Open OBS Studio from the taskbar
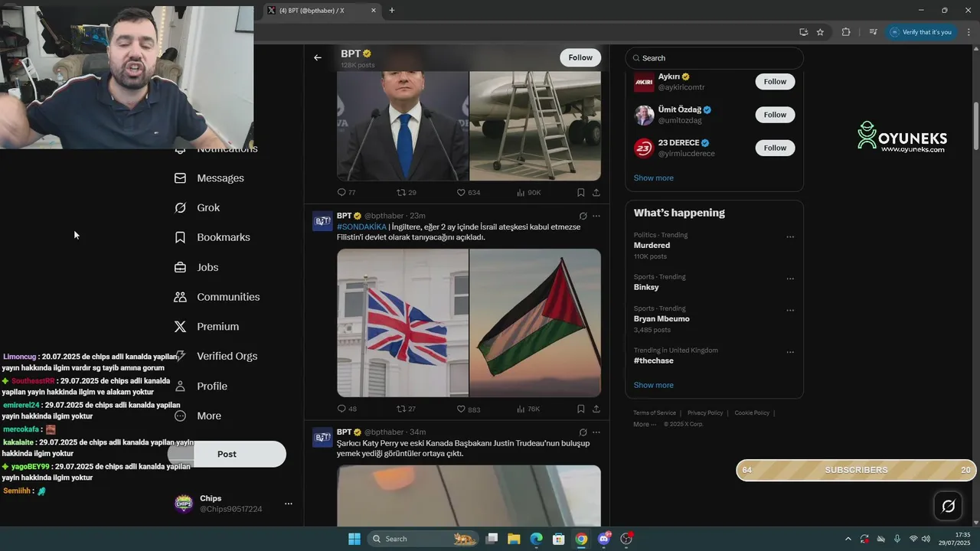Image resolution: width=980 pixels, height=551 pixels. coord(626,539)
